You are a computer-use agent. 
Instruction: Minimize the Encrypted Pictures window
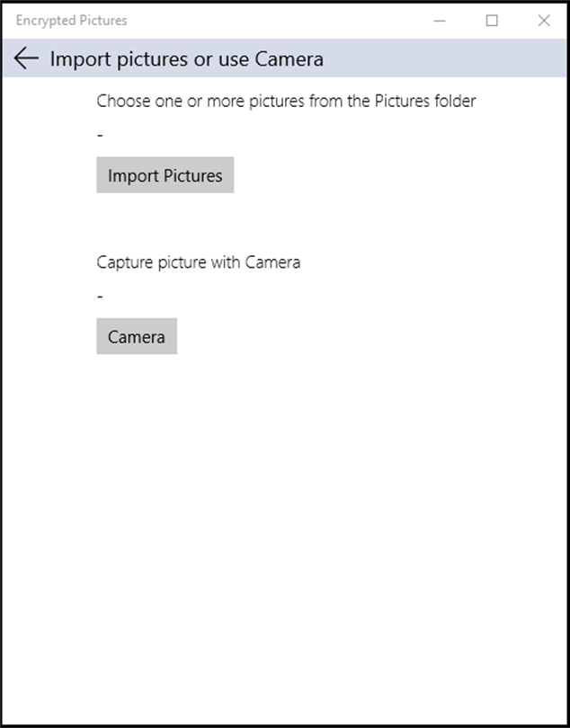coord(440,21)
